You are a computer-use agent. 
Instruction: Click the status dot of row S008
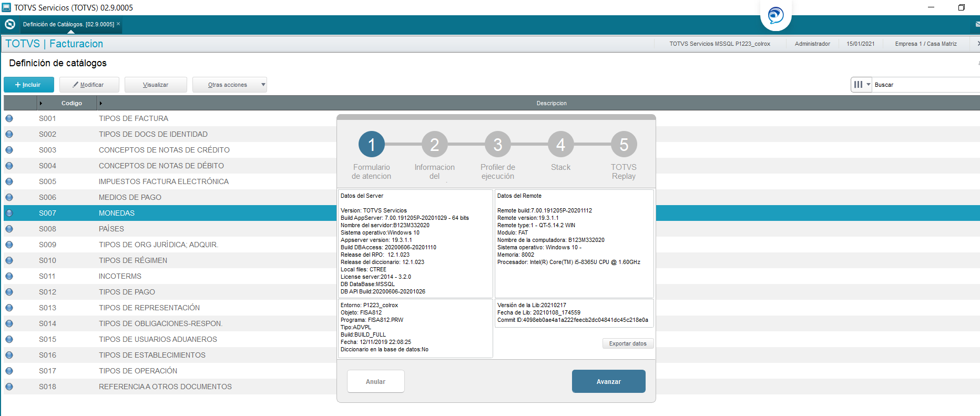[x=9, y=229]
